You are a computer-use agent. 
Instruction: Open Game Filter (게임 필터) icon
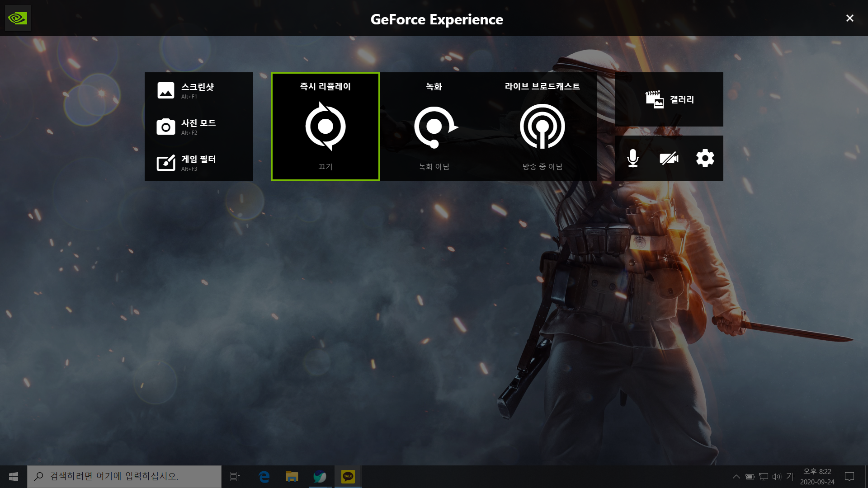166,163
